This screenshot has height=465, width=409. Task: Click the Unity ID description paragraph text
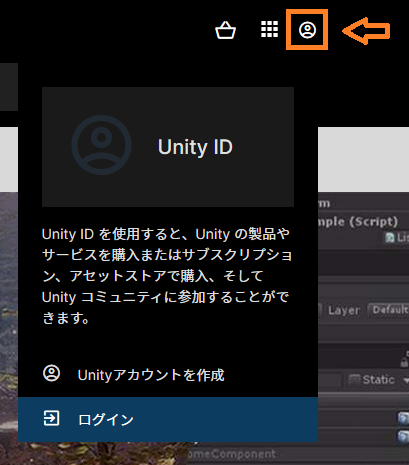tap(167, 276)
